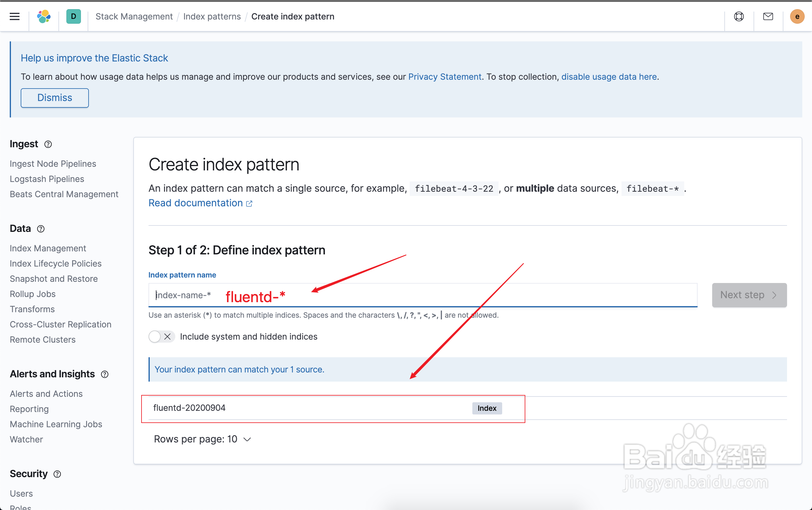Click the Elastic logo icon
812x510 pixels.
44,16
